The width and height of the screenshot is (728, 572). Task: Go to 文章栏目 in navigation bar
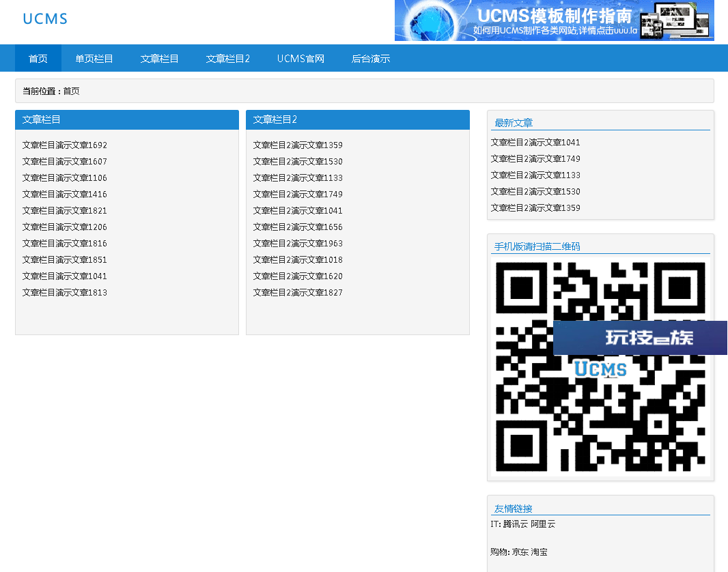pyautogui.click(x=159, y=59)
